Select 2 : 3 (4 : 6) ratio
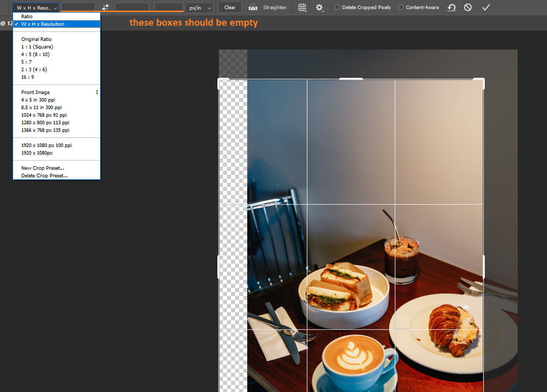547x392 pixels. (x=57, y=69)
